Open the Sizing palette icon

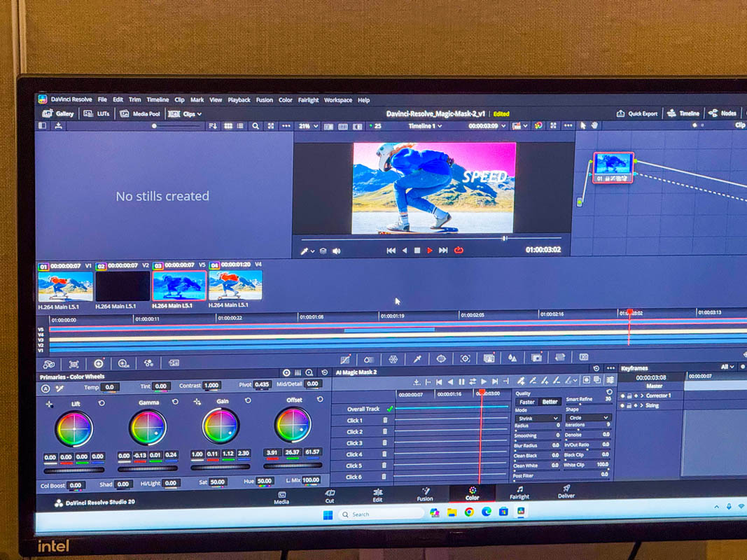point(560,357)
